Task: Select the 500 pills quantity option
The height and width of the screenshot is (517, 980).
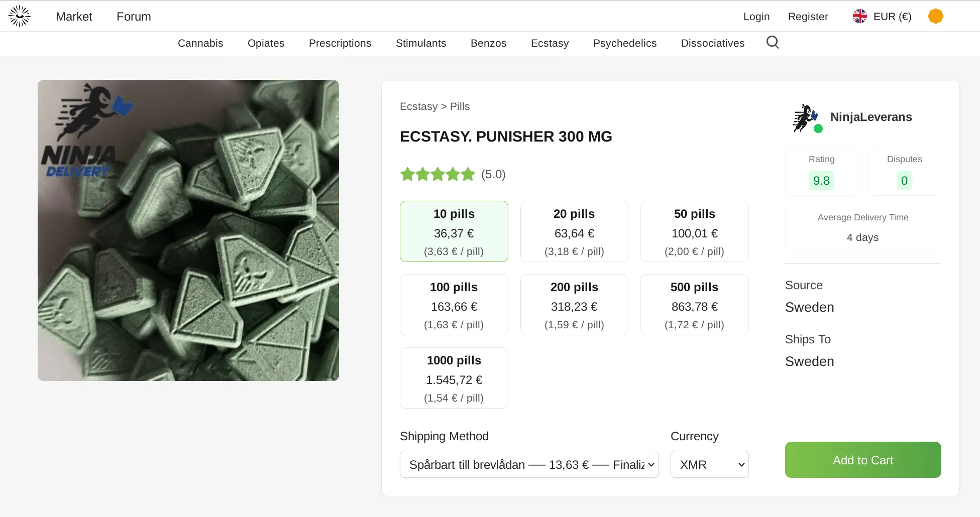Action: pos(694,304)
